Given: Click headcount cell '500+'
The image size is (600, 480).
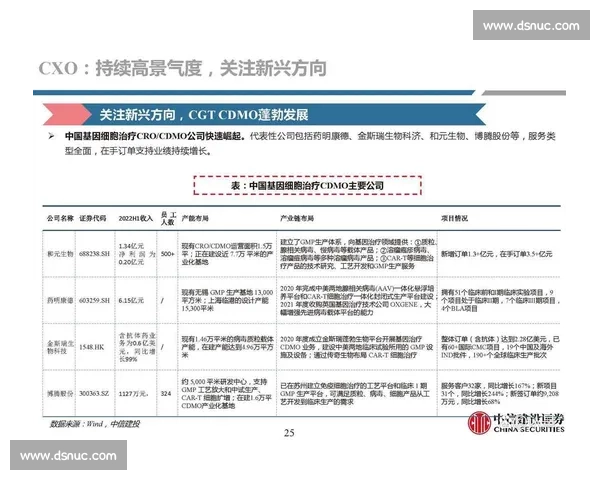Looking at the screenshot, I should tap(168, 254).
